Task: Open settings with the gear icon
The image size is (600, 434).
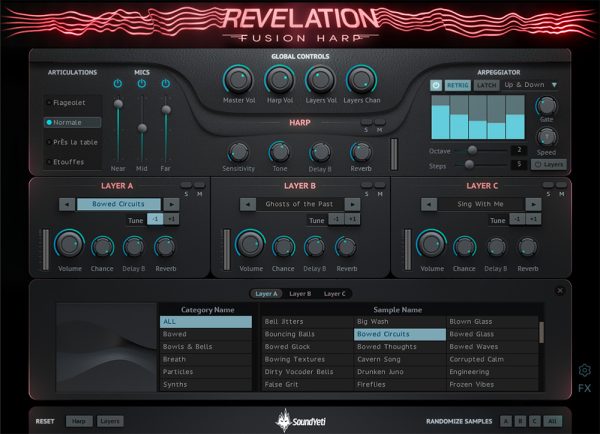Action: [585, 370]
